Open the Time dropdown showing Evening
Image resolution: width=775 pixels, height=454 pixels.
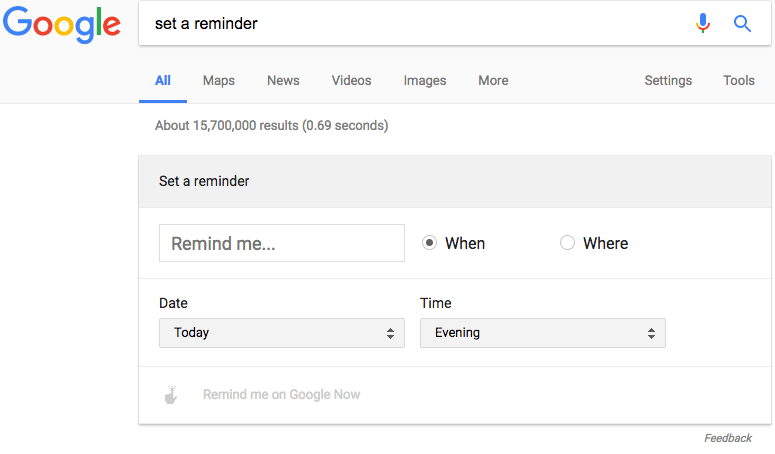click(x=542, y=333)
